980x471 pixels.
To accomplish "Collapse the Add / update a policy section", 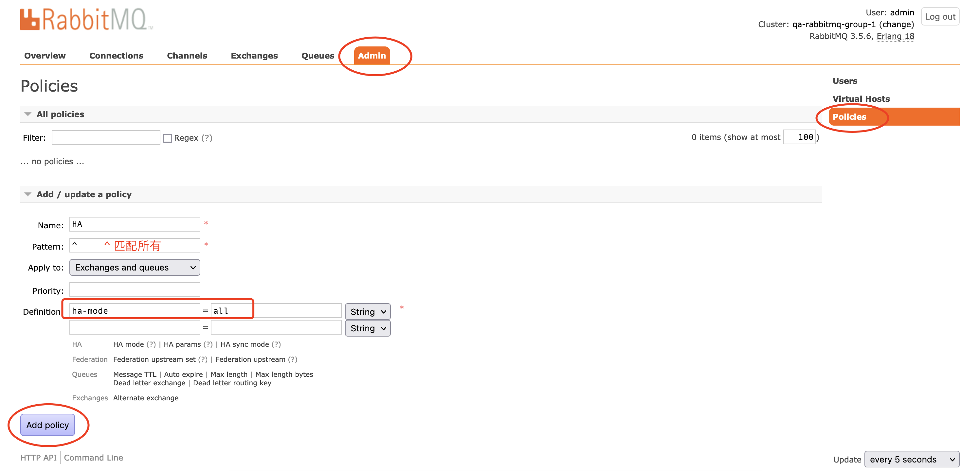I will 28,194.
